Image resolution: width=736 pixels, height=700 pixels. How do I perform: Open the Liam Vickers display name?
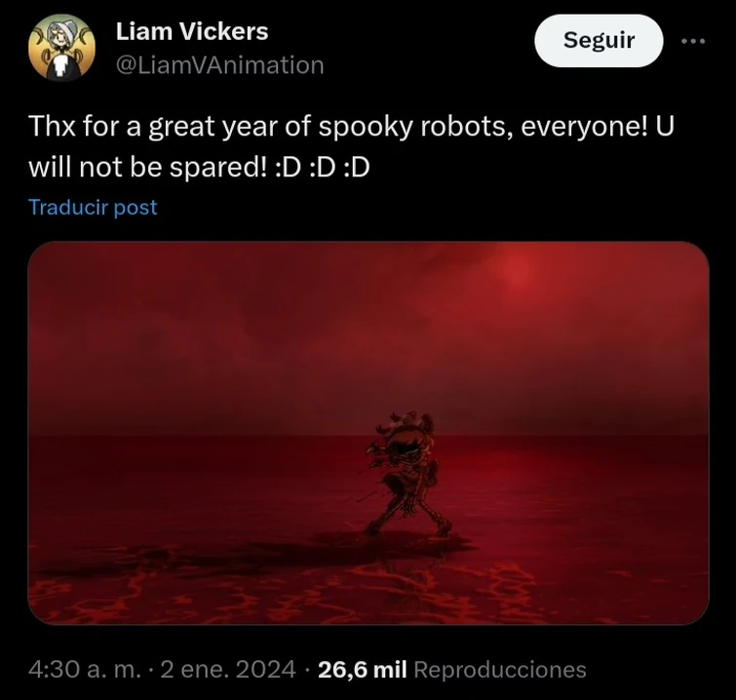point(192,32)
